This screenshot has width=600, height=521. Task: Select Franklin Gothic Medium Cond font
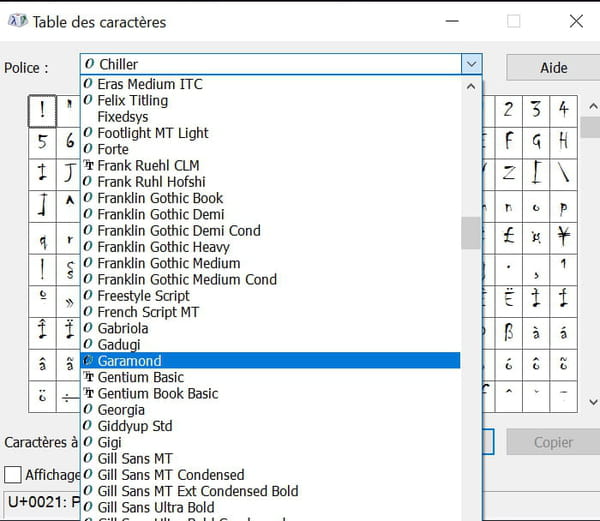(270, 280)
